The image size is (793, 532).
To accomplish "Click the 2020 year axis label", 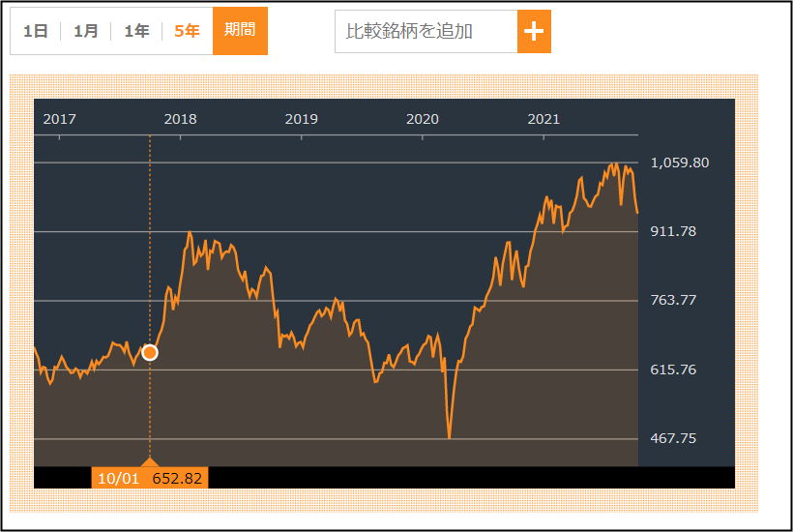I will coord(423,119).
